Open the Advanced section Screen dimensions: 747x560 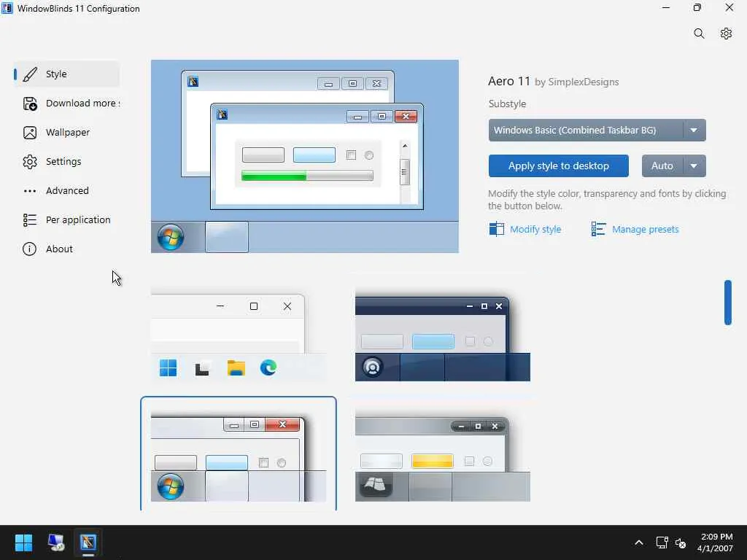(67, 190)
